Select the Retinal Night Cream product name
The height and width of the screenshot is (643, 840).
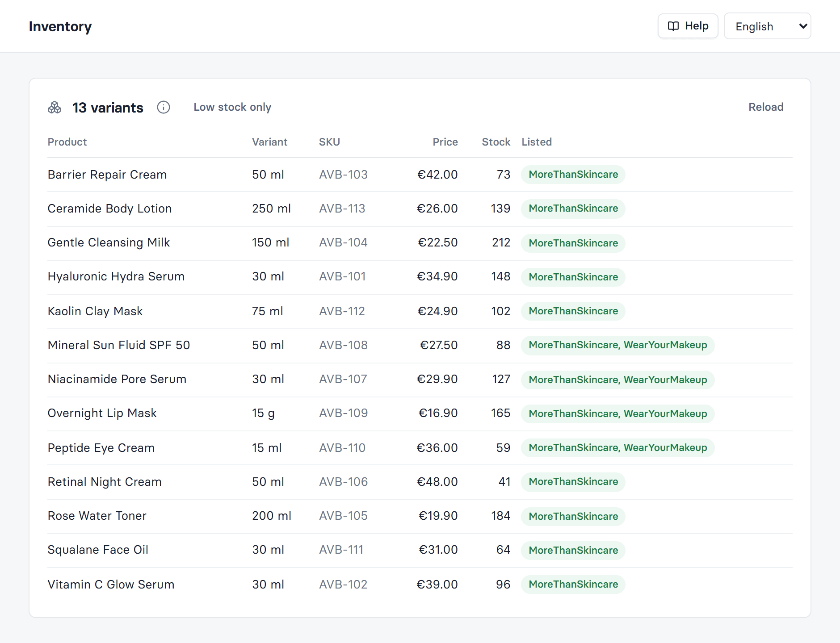(105, 482)
